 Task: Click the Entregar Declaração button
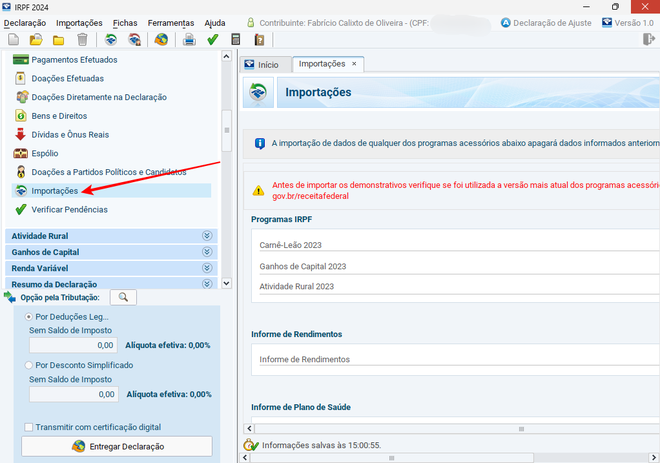pyautogui.click(x=117, y=446)
